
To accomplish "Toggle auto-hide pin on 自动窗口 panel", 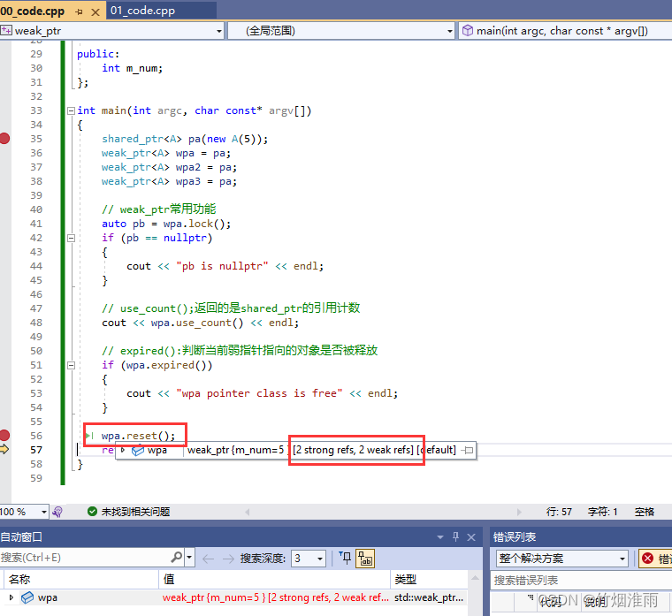I will (x=455, y=537).
